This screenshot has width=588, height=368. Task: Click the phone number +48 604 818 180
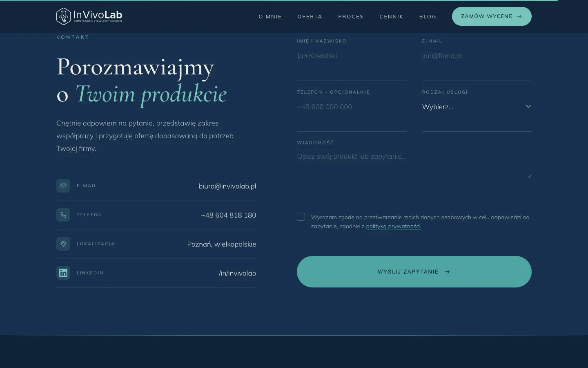point(229,215)
